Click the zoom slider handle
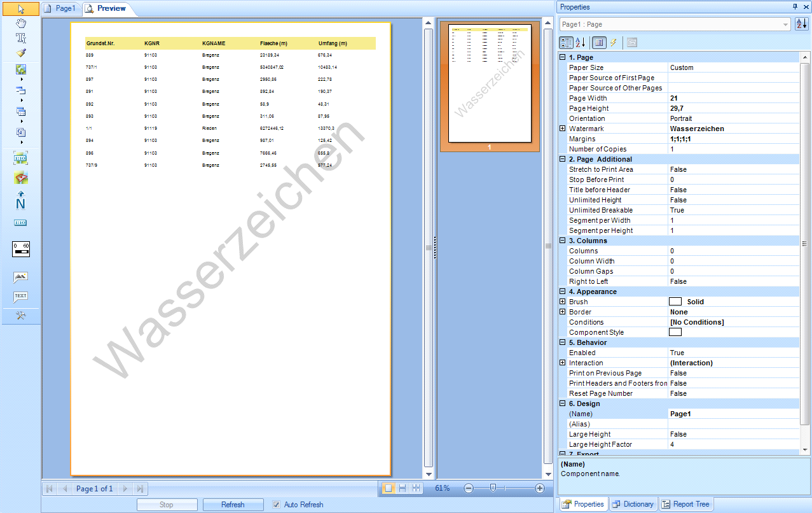 [x=493, y=488]
